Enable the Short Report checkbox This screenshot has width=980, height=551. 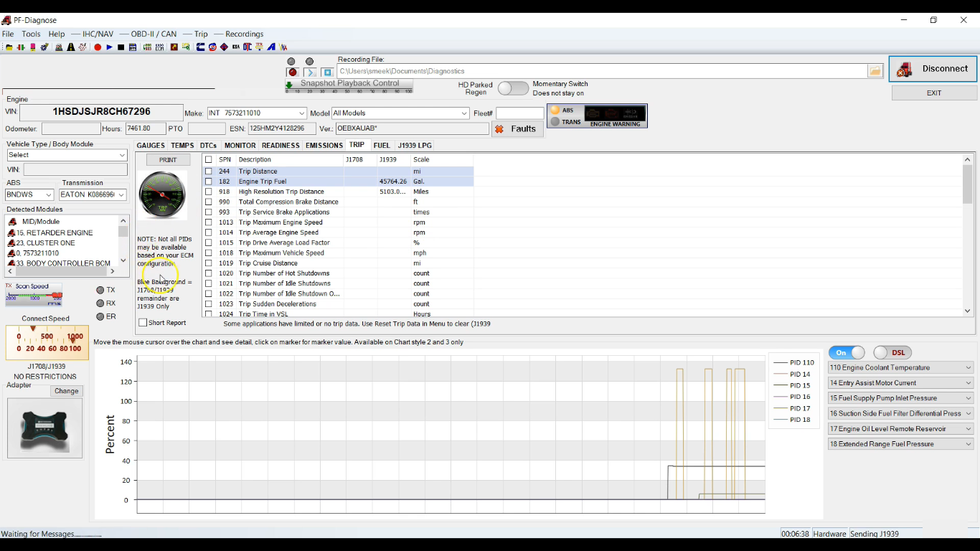click(143, 323)
